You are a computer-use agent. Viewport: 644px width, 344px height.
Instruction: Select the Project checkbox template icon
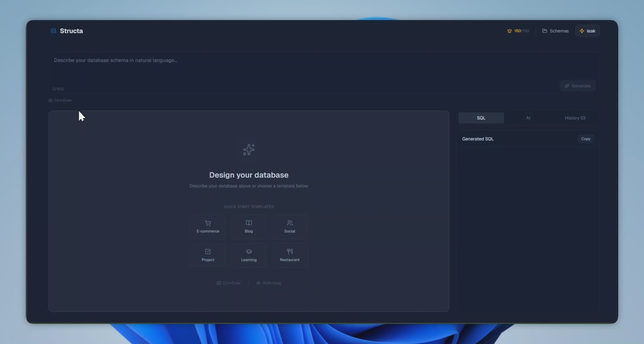(208, 252)
